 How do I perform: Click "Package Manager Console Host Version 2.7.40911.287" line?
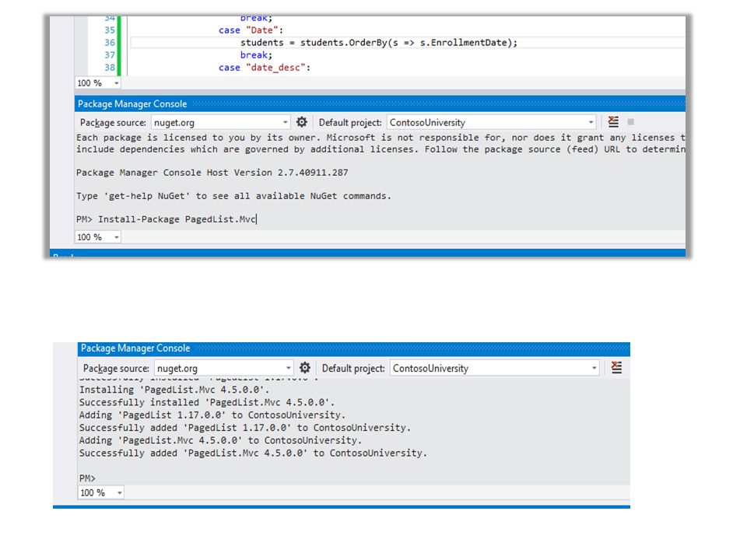(212, 173)
